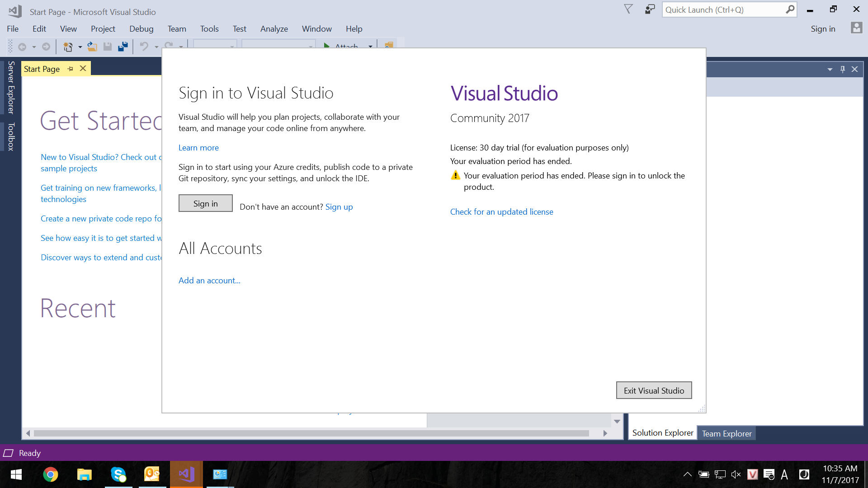
Task: Pin the Start Page tab
Action: pyautogui.click(x=71, y=69)
